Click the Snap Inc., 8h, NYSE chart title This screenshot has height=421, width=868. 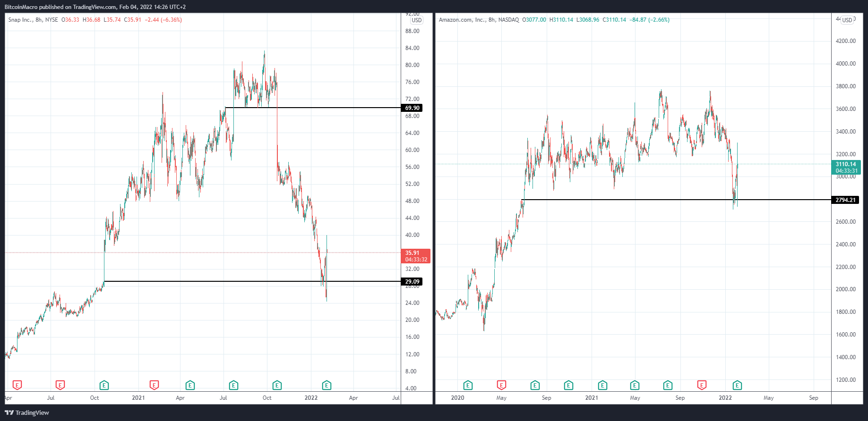click(33, 20)
